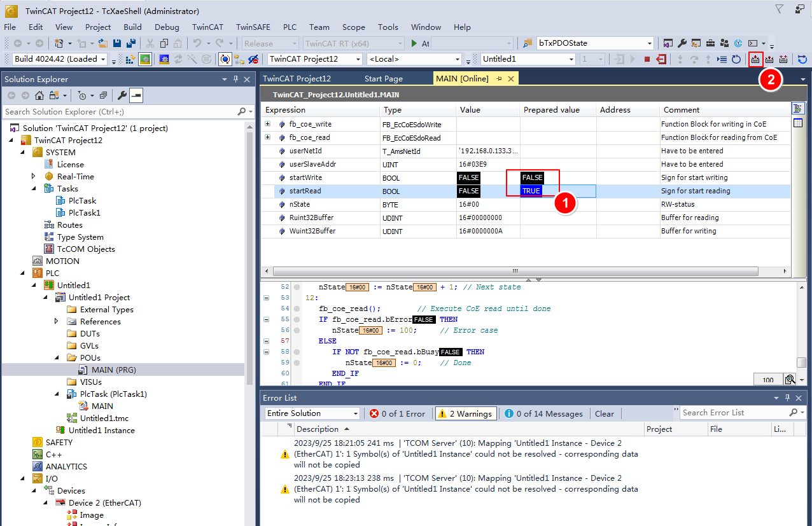
Task: Log out of the PLC with the red exit icon
Action: [x=661, y=59]
